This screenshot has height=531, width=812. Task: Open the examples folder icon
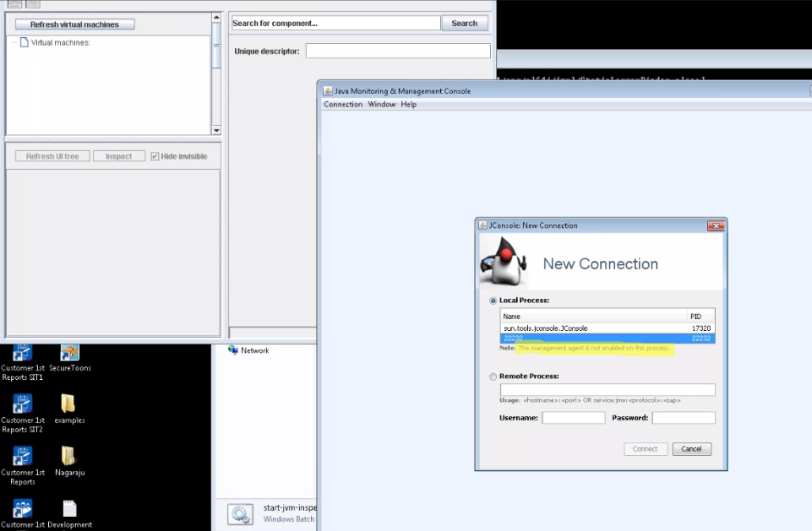69,409
